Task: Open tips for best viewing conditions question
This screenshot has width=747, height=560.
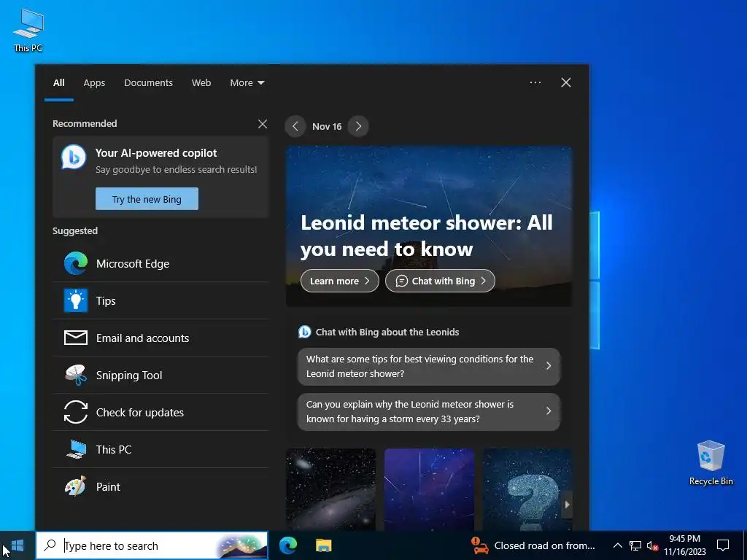Action: [x=429, y=366]
